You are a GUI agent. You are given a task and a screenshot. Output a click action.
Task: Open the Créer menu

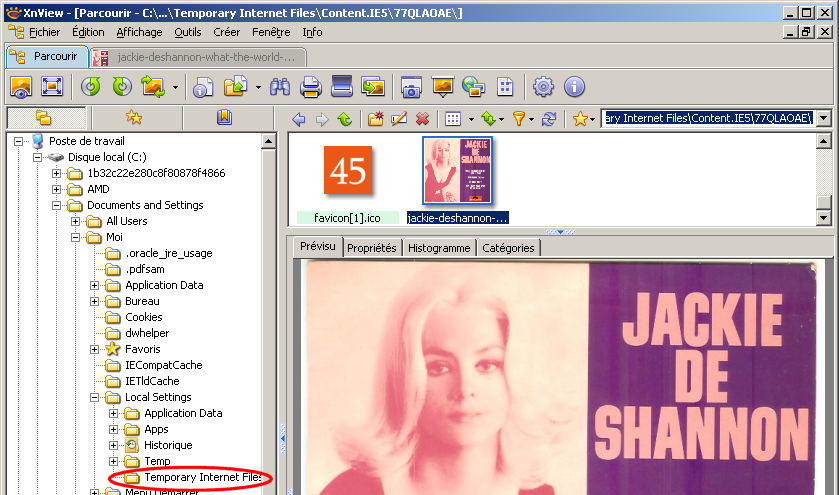tap(226, 33)
